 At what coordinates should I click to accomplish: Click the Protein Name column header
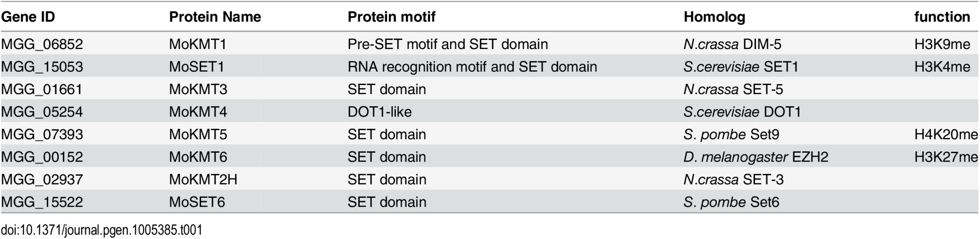point(215,17)
